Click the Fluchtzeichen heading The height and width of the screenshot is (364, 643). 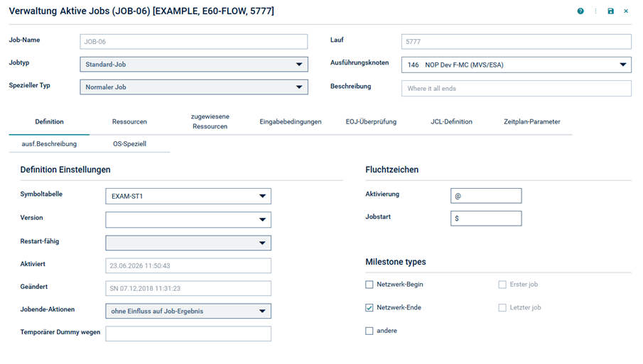392,170
